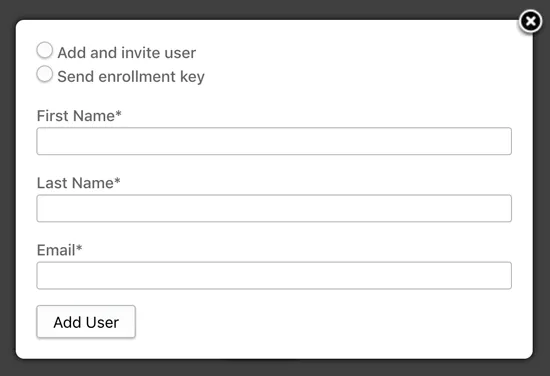
Task: Click into the Email input box
Action: [274, 275]
